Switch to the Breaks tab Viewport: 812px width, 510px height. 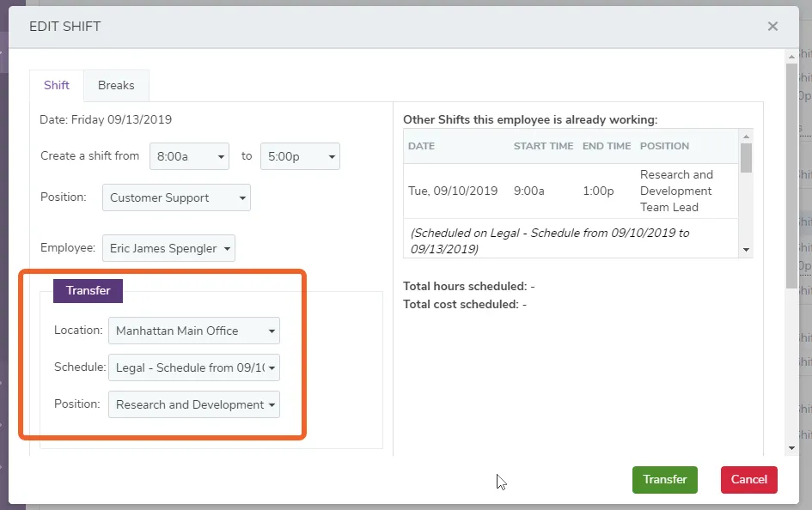116,85
